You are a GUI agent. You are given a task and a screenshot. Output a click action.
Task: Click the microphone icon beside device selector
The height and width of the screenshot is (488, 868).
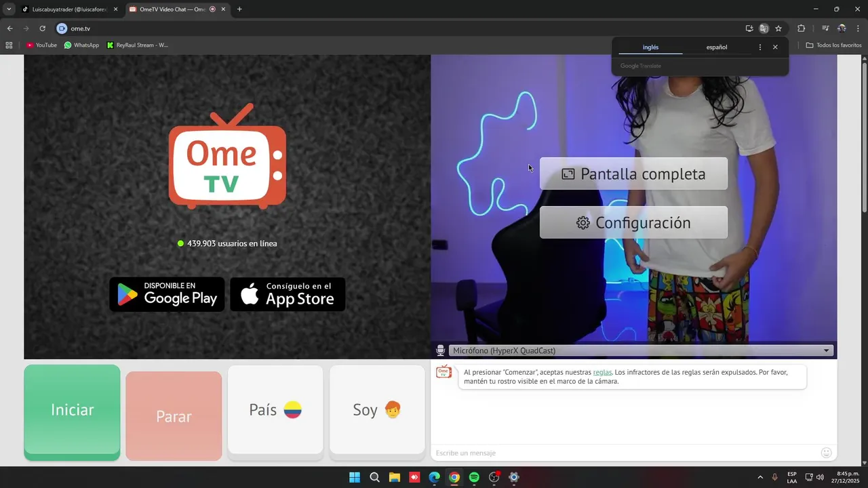click(440, 350)
